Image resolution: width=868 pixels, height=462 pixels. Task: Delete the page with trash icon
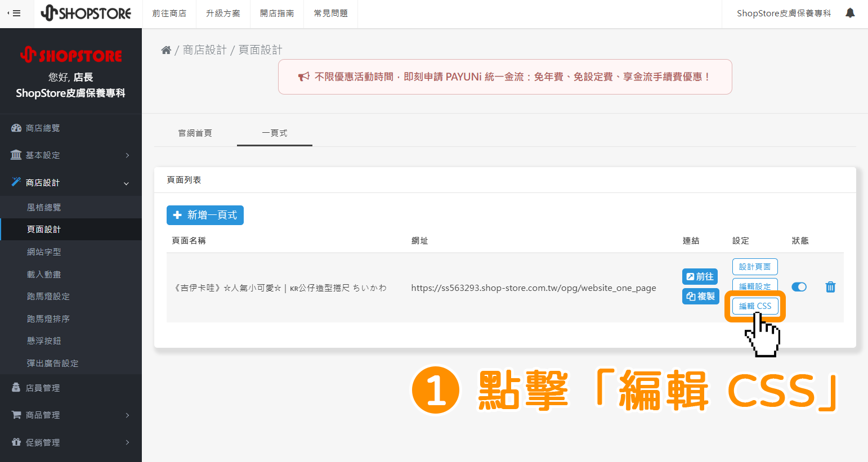point(830,287)
